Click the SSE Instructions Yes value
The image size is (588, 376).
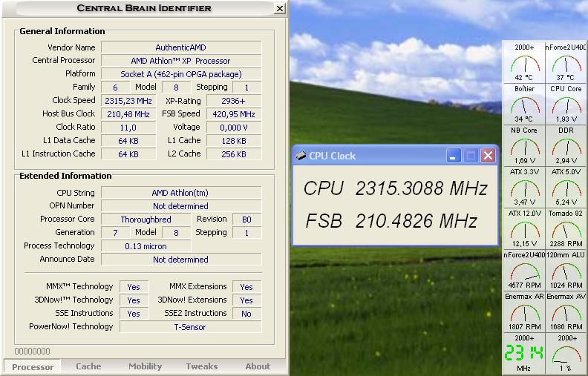(x=134, y=314)
